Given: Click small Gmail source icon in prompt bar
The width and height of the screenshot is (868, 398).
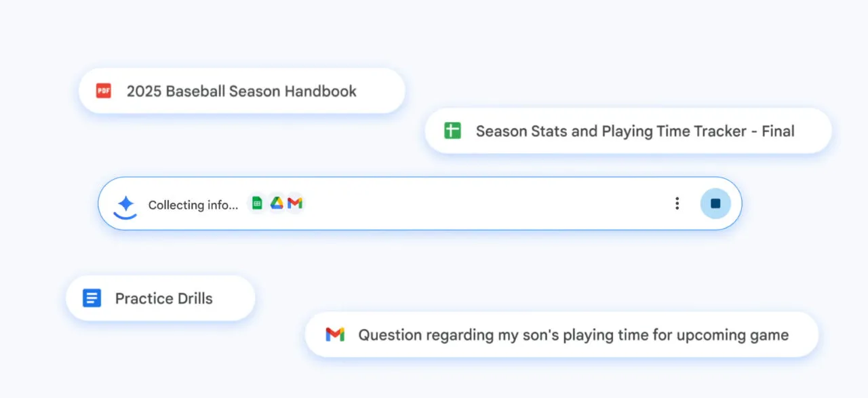Looking at the screenshot, I should coord(294,203).
